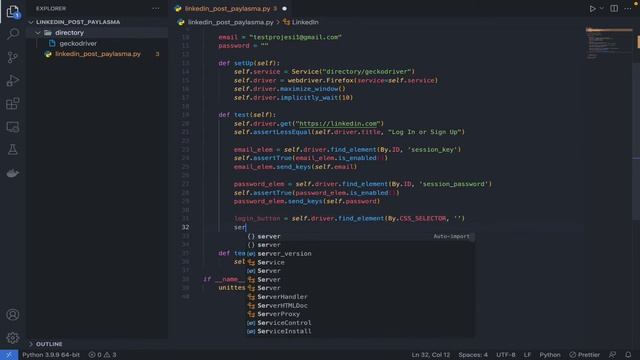Click the code minimap preview
The height and width of the screenshot is (360, 640).
[609, 43]
